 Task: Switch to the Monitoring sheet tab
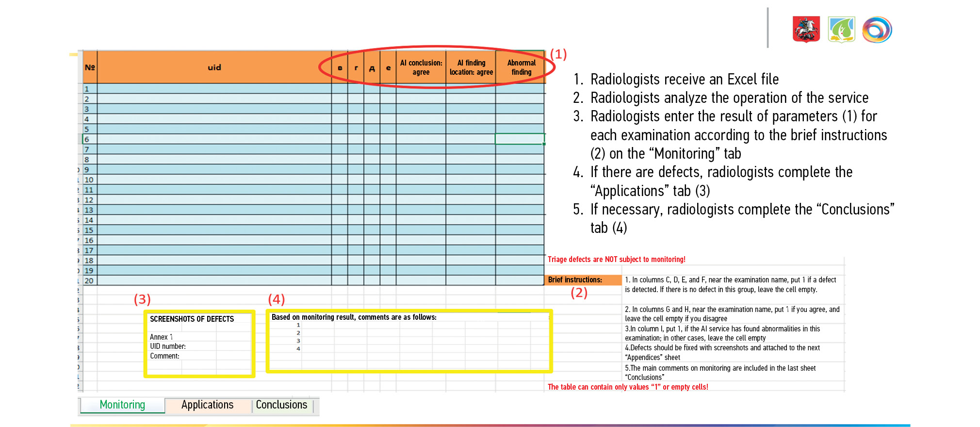122,405
